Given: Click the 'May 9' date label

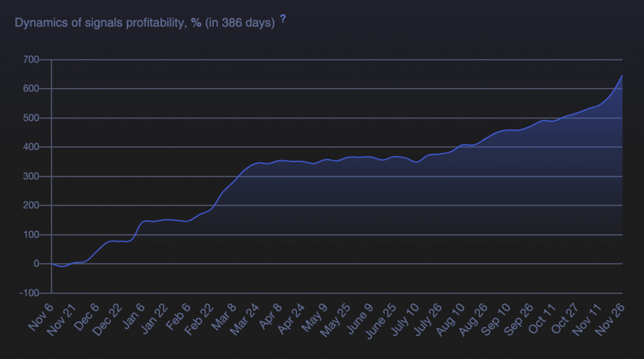Looking at the screenshot, I should coord(314,318).
